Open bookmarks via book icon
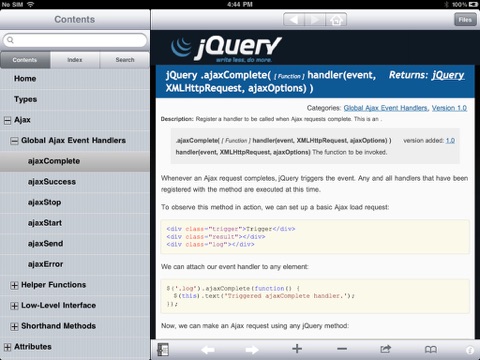Image resolution: width=480 pixels, height=360 pixels. pos(431,349)
